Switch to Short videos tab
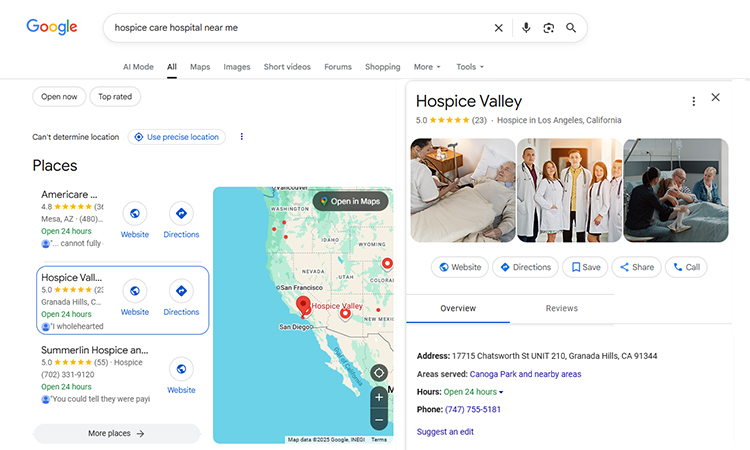750x450 pixels. point(287,67)
